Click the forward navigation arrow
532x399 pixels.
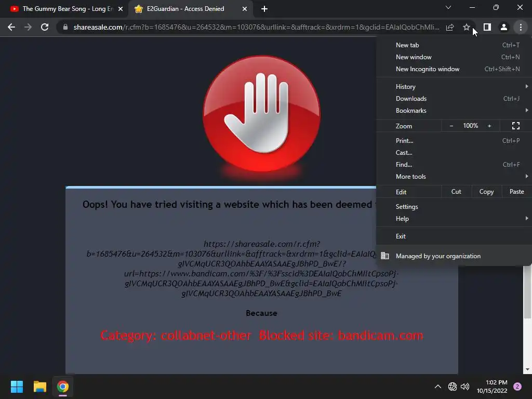tap(28, 27)
